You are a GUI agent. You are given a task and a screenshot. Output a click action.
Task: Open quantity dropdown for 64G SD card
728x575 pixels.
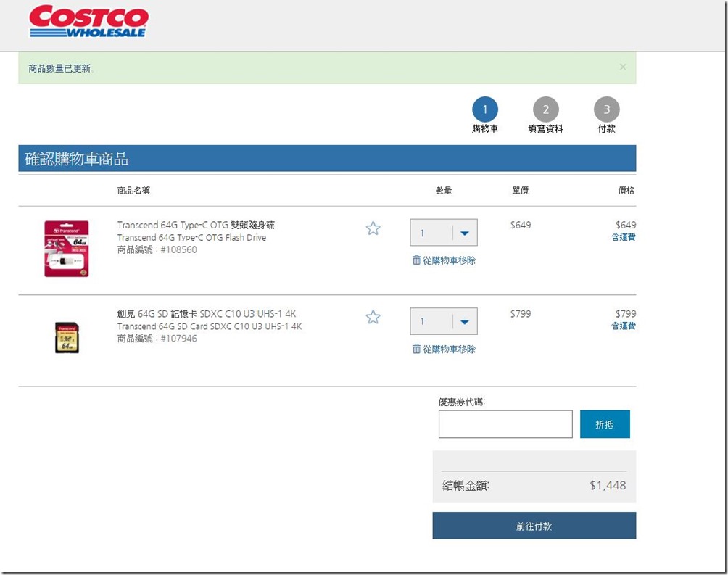[x=443, y=321]
